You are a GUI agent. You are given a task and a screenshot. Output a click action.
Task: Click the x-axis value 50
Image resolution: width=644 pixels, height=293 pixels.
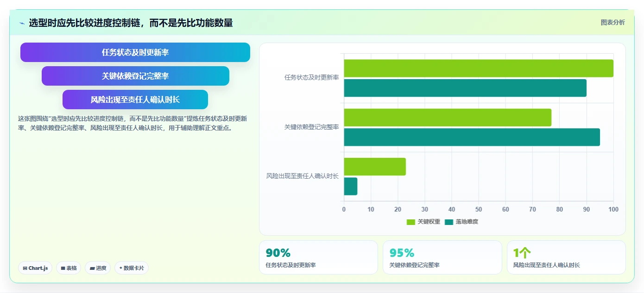[479, 210]
